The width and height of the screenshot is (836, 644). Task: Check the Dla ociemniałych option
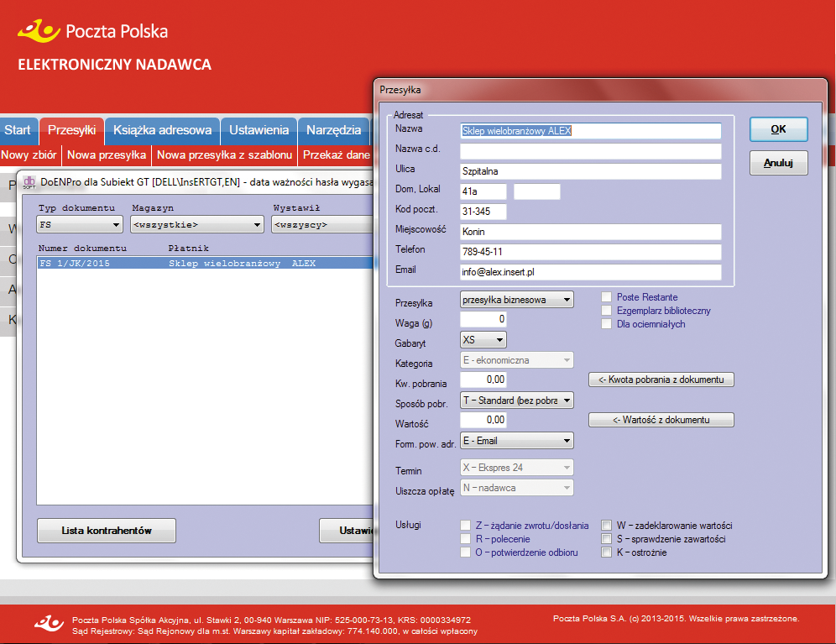pyautogui.click(x=606, y=324)
